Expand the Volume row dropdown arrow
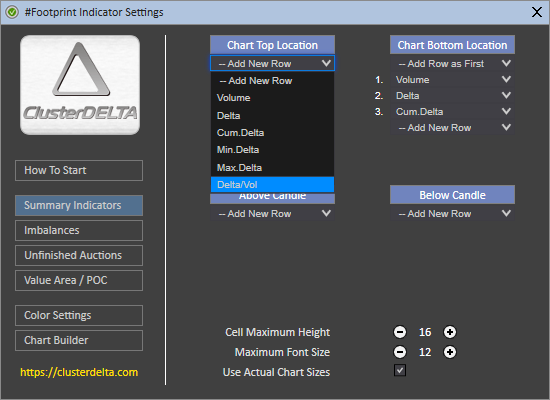 tap(506, 80)
